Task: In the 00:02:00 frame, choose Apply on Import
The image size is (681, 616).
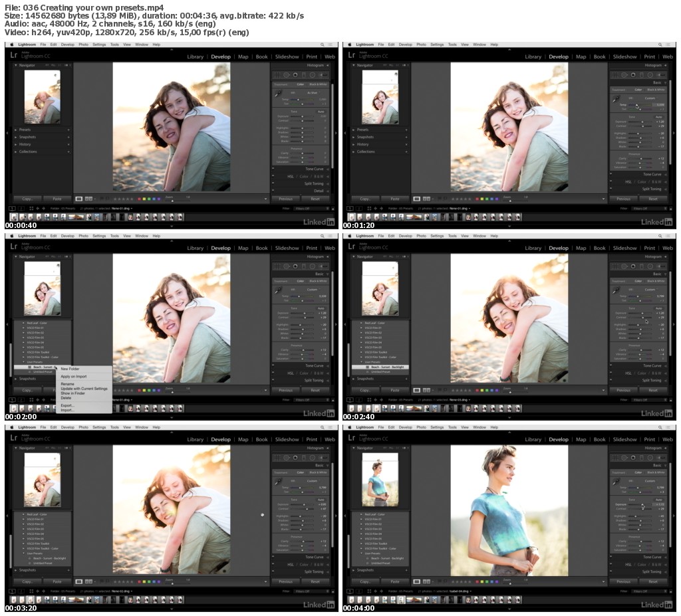Action: coord(74,376)
